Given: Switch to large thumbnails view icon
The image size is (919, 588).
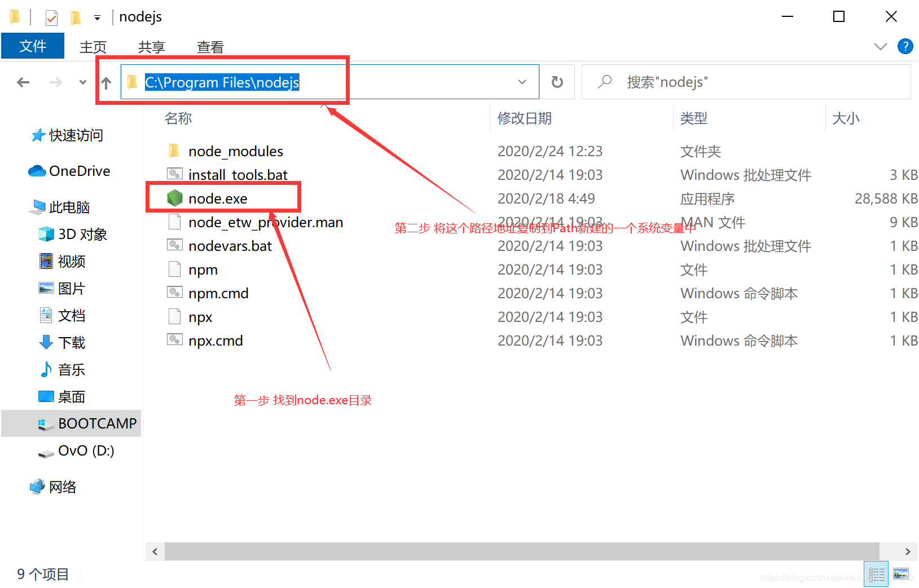Looking at the screenshot, I should point(901,574).
